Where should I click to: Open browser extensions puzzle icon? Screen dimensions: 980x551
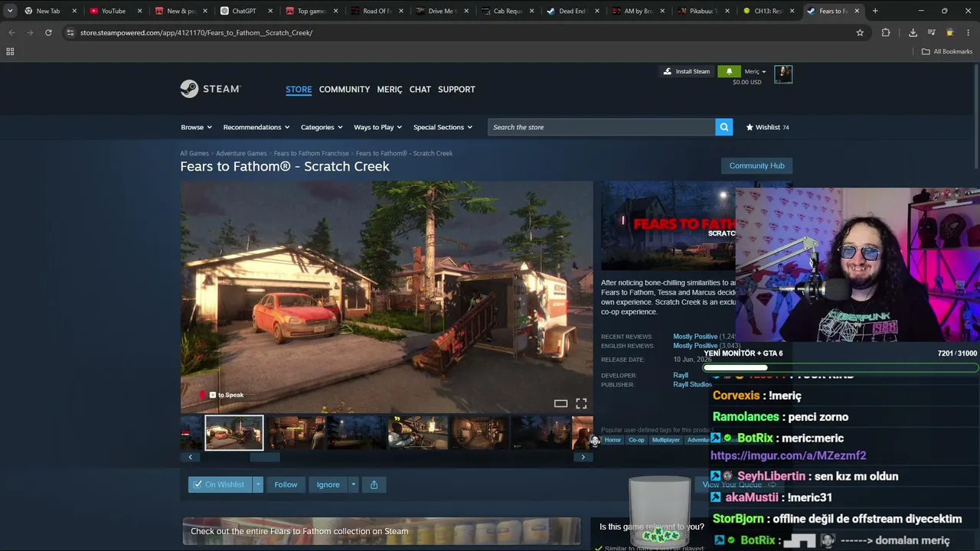(886, 33)
